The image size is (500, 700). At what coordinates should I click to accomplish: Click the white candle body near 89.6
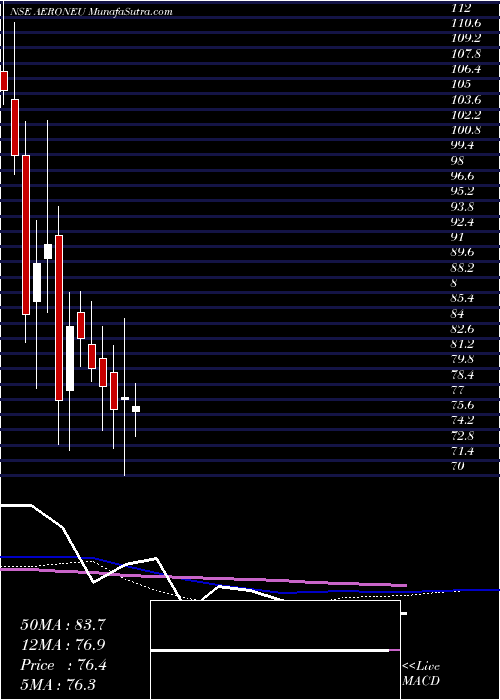point(48,251)
